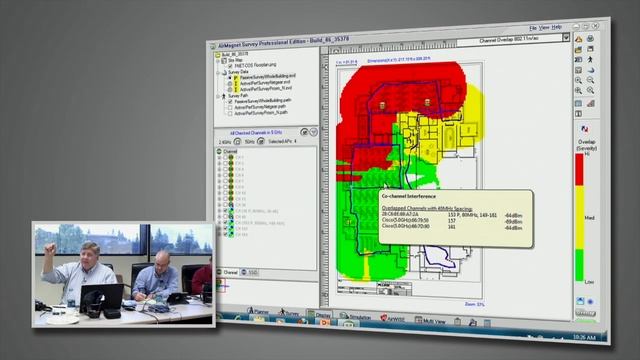Click the zoom out magnifier icon
The height and width of the screenshot is (360, 640).
[x=590, y=80]
